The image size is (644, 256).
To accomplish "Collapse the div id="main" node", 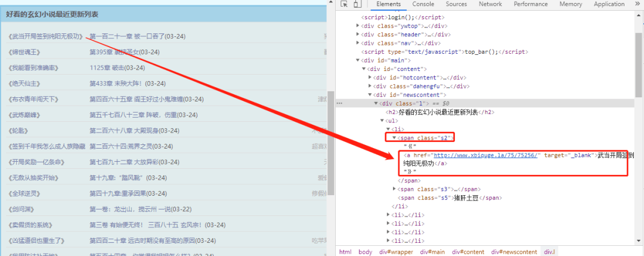I will [358, 60].
